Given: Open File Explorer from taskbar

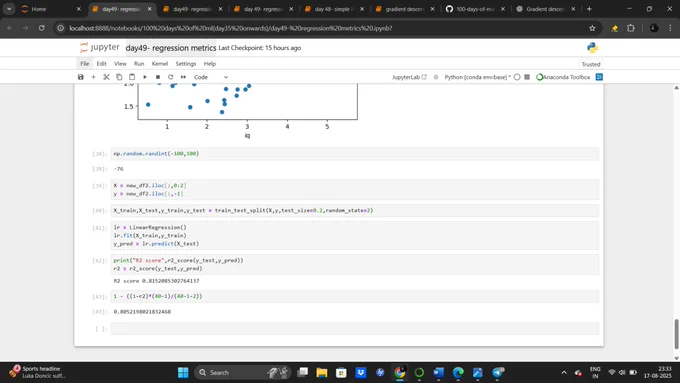Looking at the screenshot, I should pos(322,372).
